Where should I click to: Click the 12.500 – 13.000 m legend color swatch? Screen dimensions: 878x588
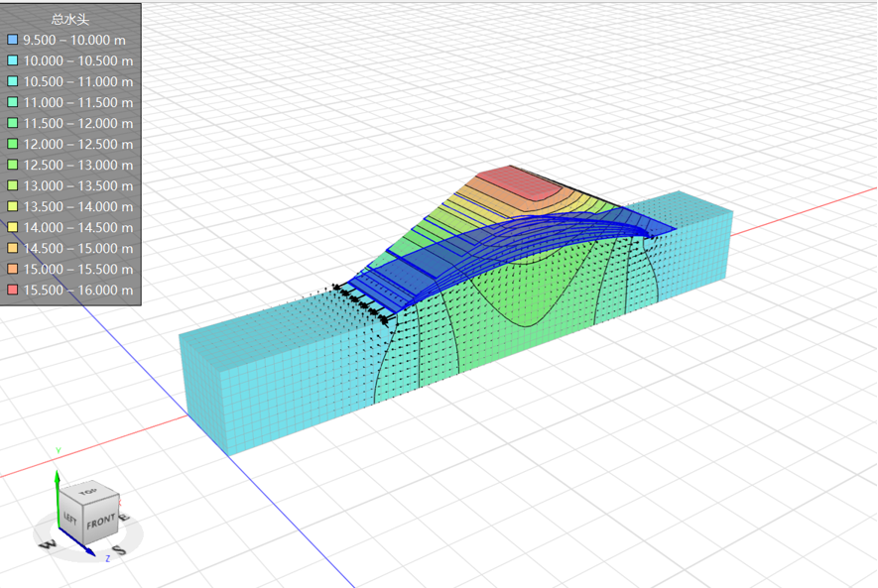(12, 165)
